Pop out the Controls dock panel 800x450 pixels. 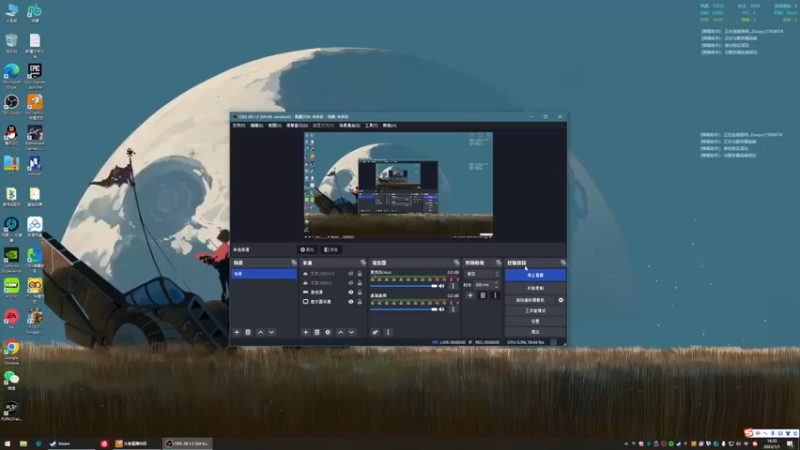tap(563, 263)
